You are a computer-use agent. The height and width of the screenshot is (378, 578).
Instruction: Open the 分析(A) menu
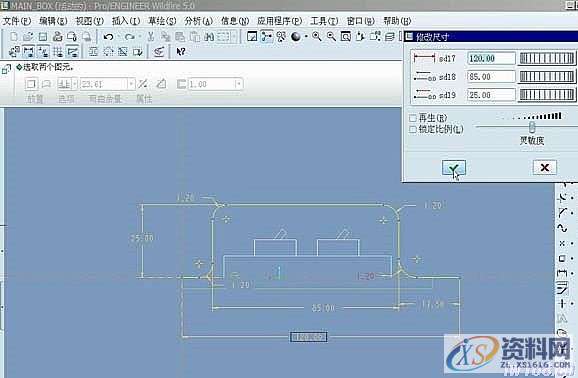click(199, 21)
